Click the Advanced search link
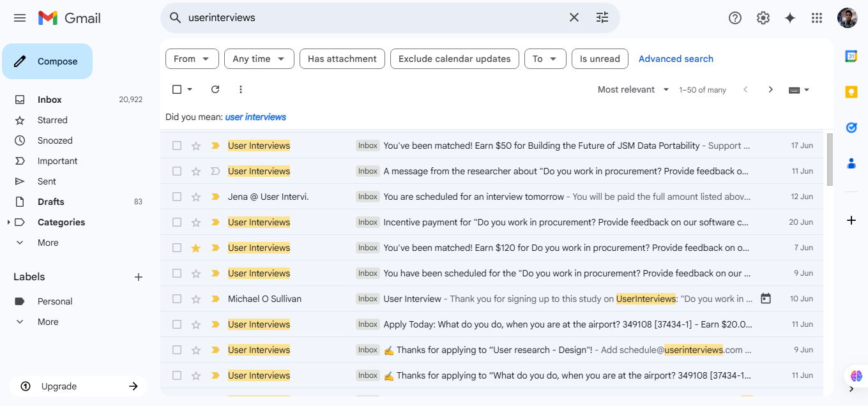Viewport: 868px width, 406px height. coord(676,59)
